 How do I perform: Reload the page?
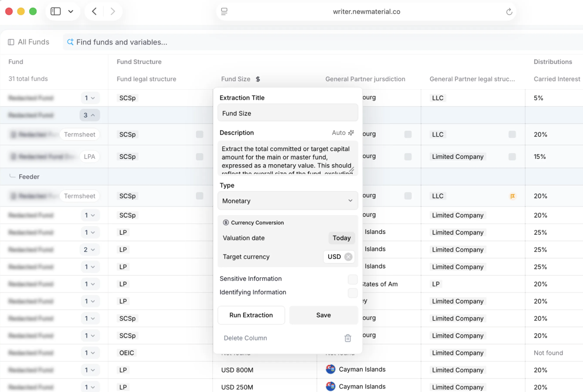tap(509, 12)
